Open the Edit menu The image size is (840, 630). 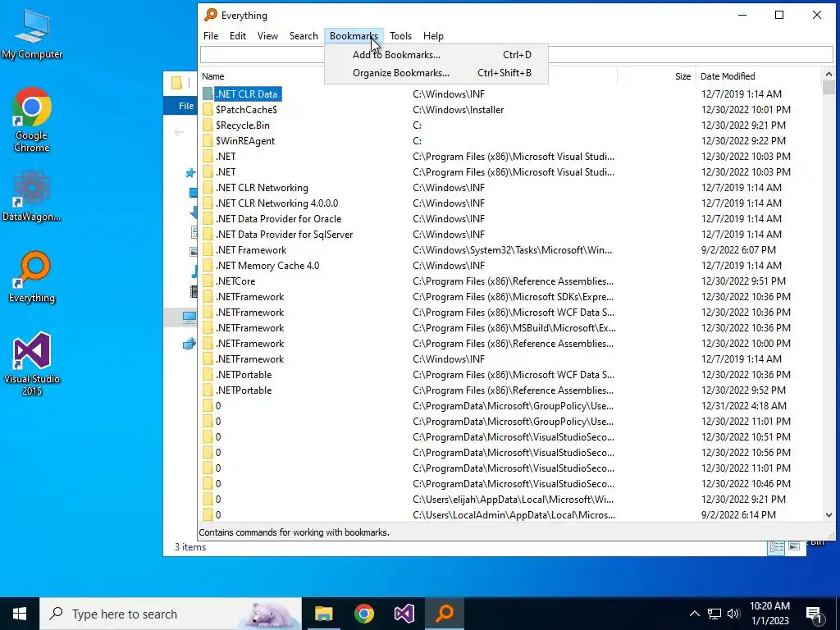click(x=238, y=36)
